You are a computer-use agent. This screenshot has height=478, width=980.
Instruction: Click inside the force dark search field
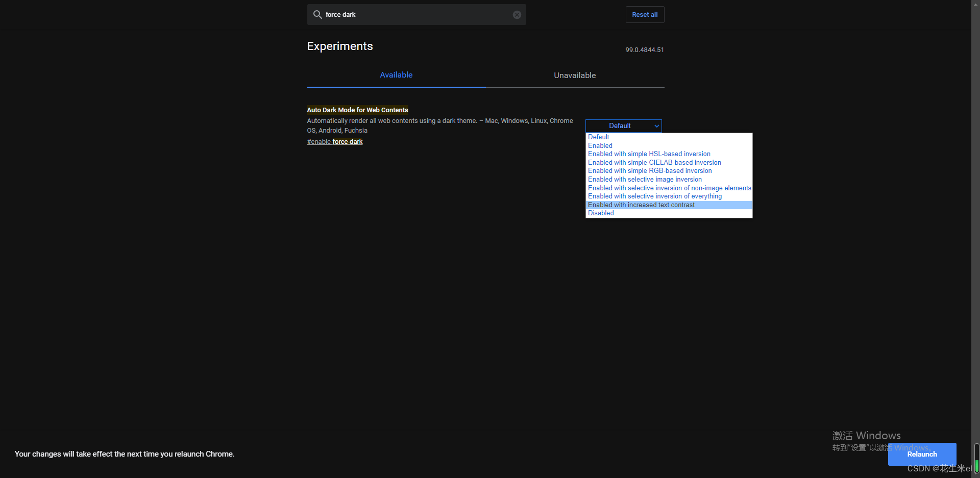coord(416,14)
